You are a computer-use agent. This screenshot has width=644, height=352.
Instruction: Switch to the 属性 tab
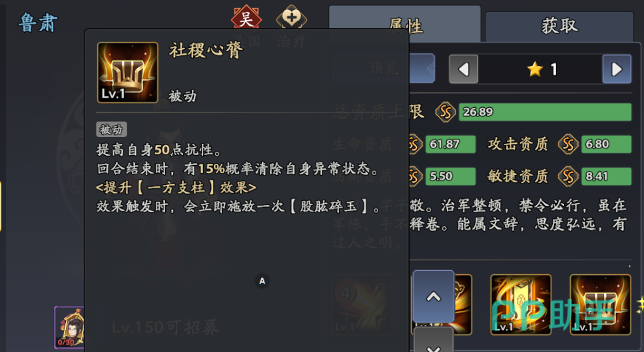click(405, 24)
